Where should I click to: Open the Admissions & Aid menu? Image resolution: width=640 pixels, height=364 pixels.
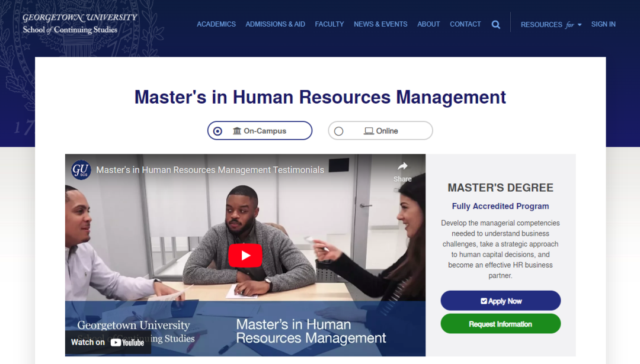pos(275,24)
